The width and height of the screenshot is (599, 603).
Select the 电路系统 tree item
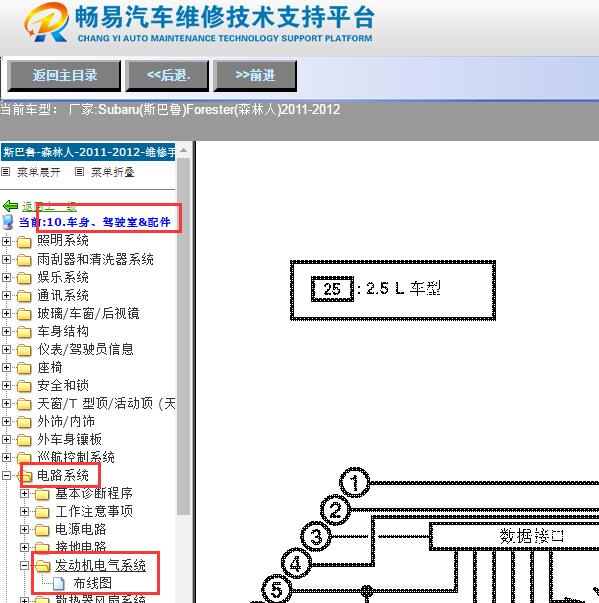[63, 475]
